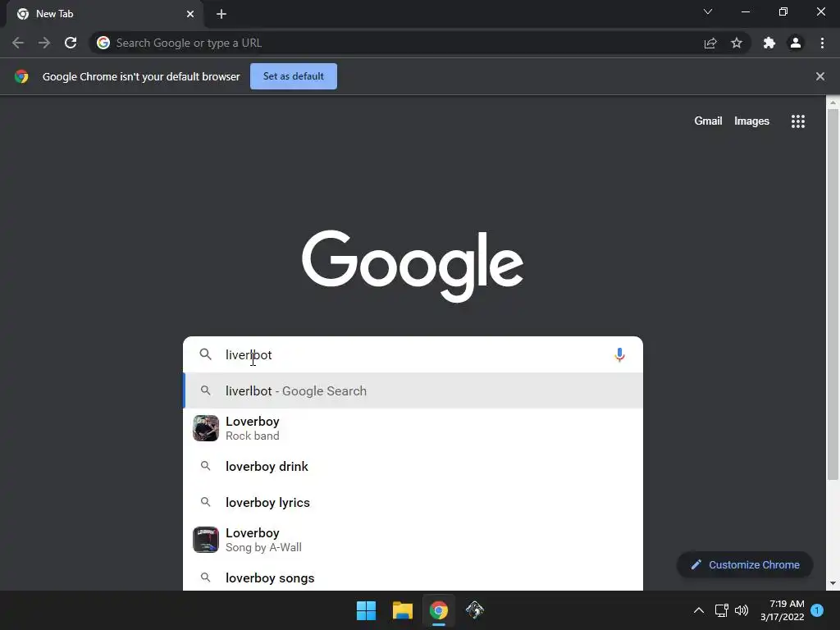Click Chrome logo in infobar
This screenshot has width=840, height=630.
tap(21, 76)
